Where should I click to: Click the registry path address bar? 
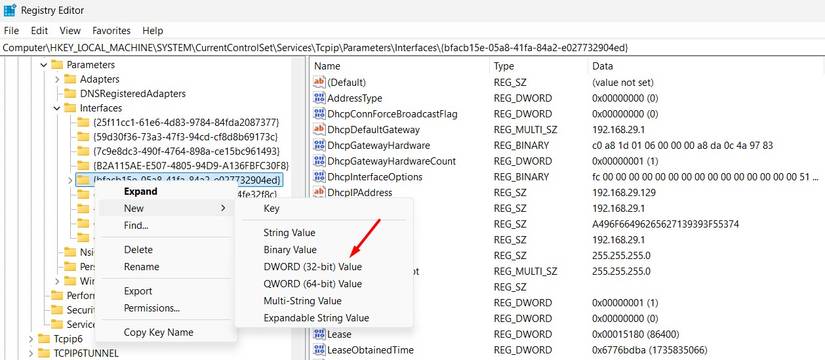[412, 47]
